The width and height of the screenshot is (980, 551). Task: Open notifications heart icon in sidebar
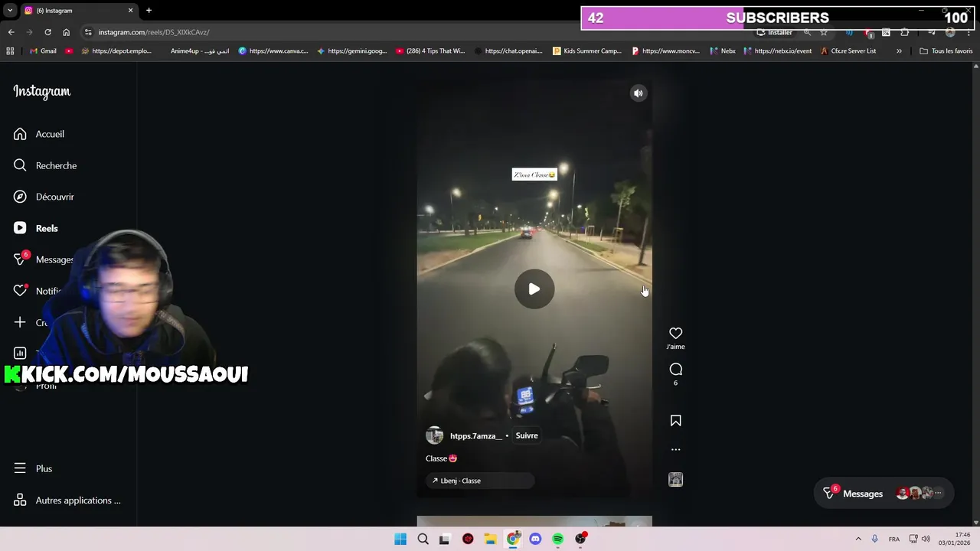click(x=21, y=291)
